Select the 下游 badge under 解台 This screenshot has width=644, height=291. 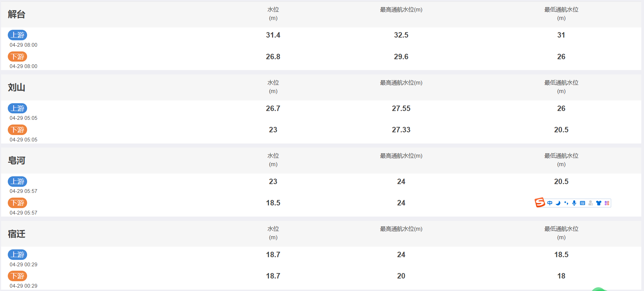[x=17, y=57]
